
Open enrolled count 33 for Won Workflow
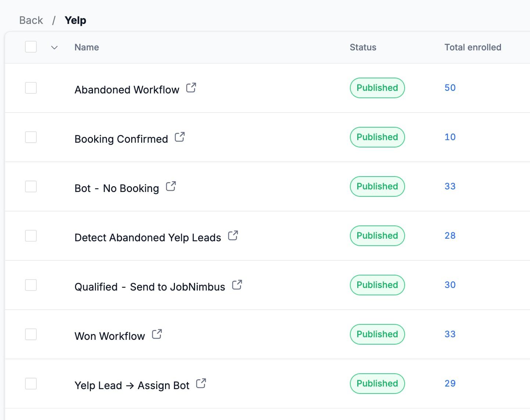coord(450,334)
